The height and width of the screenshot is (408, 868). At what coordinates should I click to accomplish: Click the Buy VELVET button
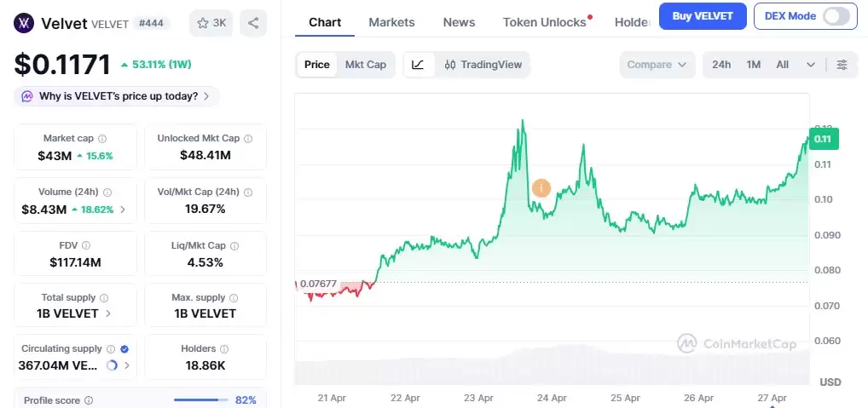[x=703, y=16]
